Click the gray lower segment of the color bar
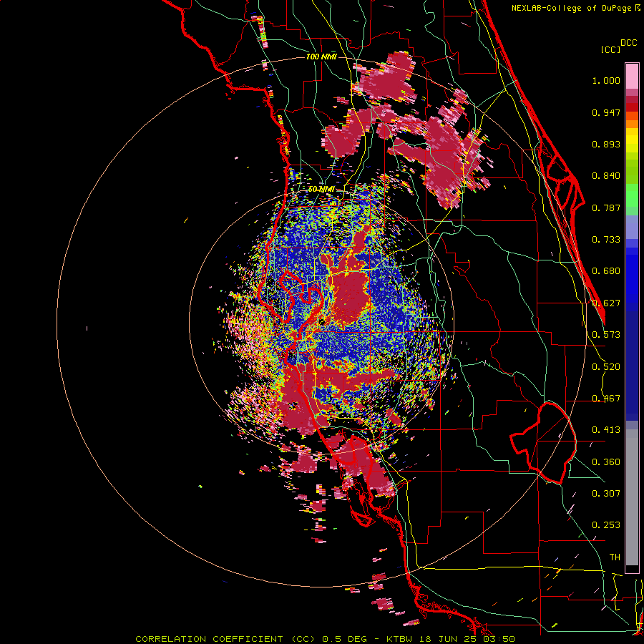Image resolution: width=644 pixels, height=644 pixels. pos(632,497)
